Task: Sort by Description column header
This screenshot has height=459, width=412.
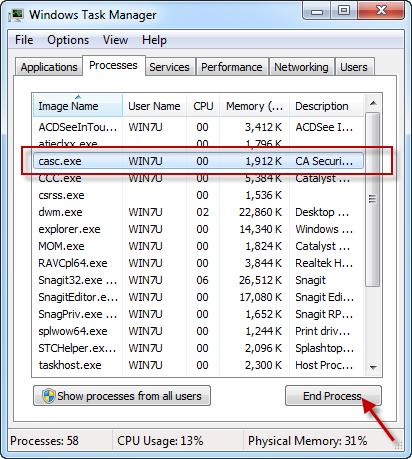Action: coord(326,106)
